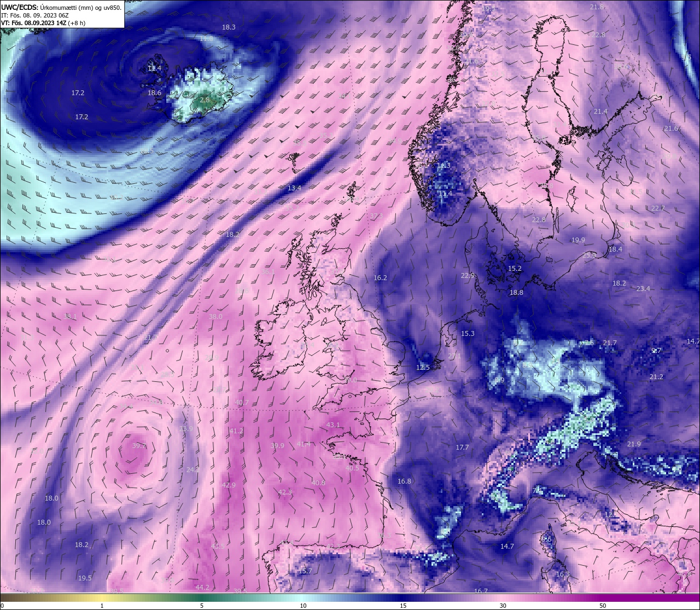Select the 16.2 value in the North Sea

coord(380,277)
